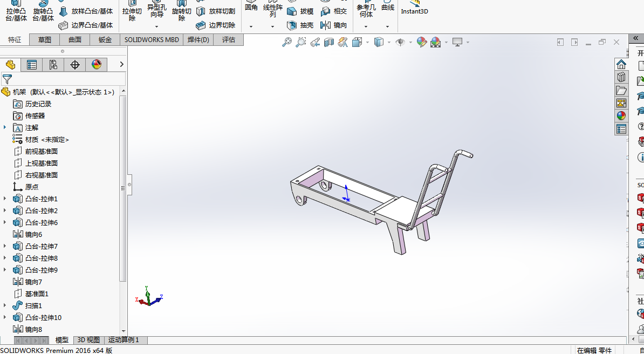This screenshot has height=354, width=644.
Task: Click the Edit Appearance color ball icon
Action: 421,42
